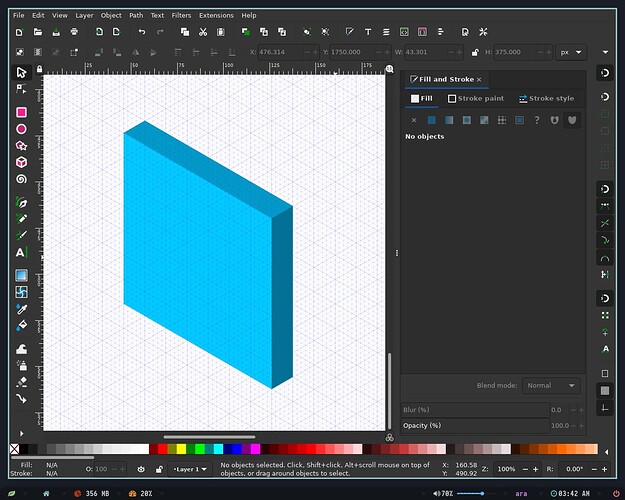Select the Rectangle tool
The width and height of the screenshot is (625, 500).
[22, 112]
